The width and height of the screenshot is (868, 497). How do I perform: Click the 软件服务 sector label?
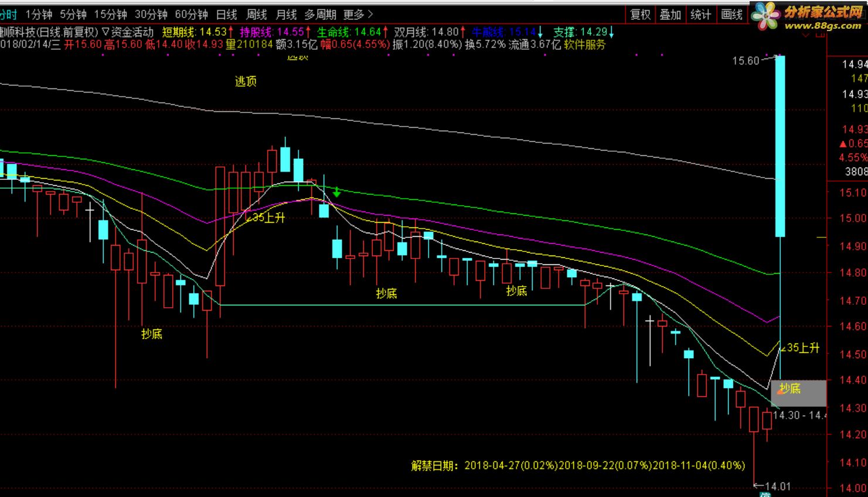[585, 45]
